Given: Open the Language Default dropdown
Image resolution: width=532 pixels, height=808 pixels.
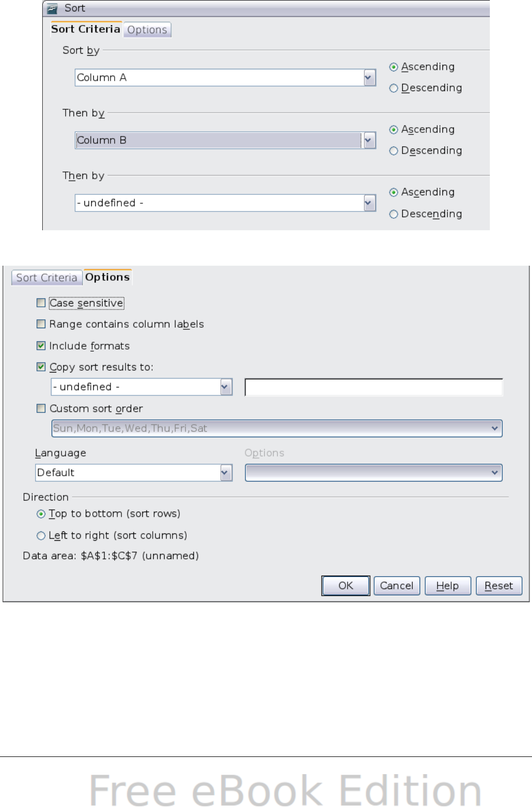Looking at the screenshot, I should point(226,473).
